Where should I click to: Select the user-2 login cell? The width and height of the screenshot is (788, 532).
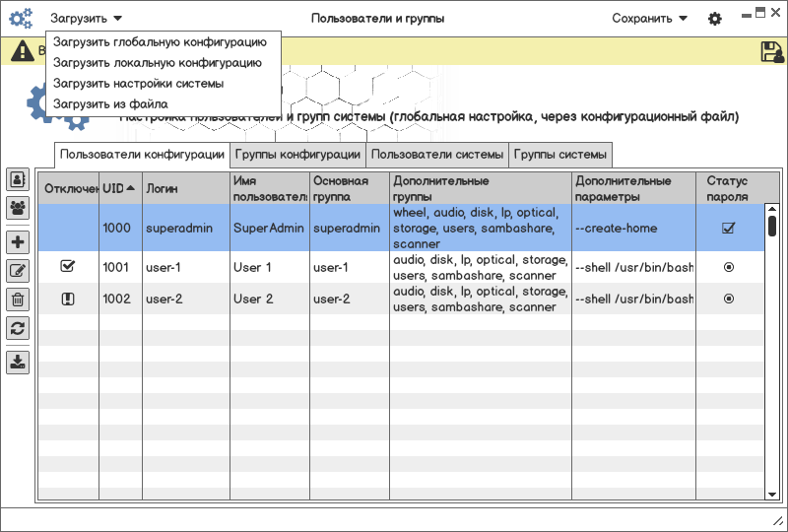[186, 299]
